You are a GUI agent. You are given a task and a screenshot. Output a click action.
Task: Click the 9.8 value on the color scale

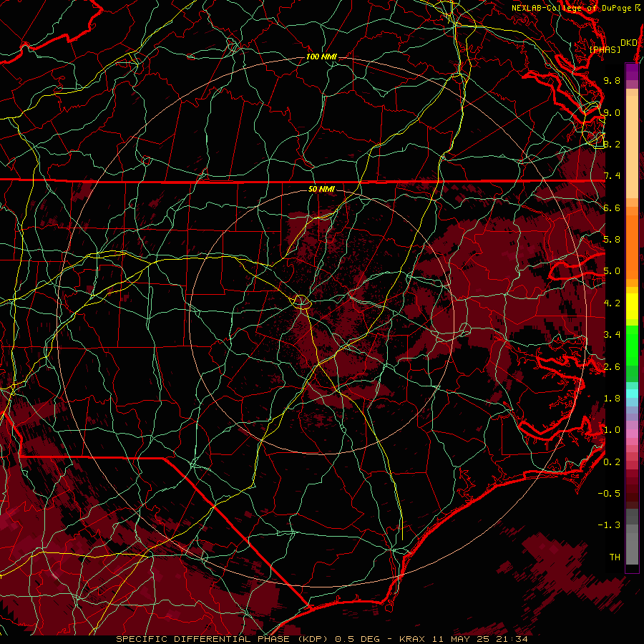tap(612, 80)
